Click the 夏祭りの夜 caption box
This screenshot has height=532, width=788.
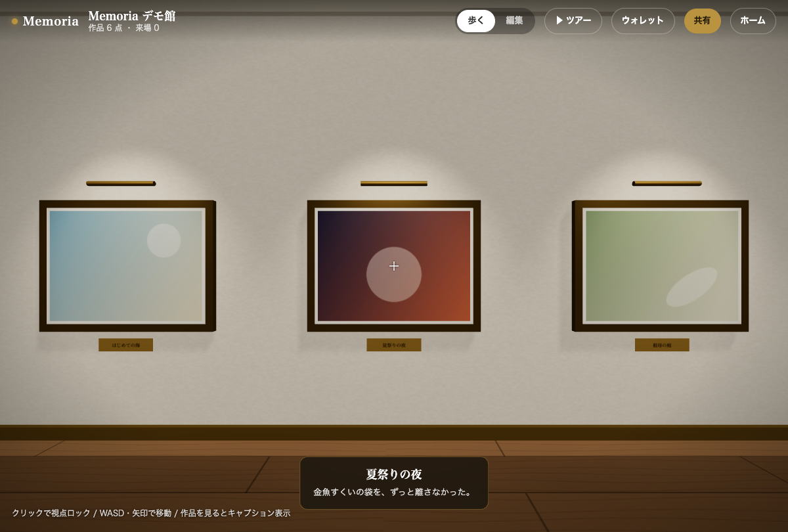click(x=394, y=483)
